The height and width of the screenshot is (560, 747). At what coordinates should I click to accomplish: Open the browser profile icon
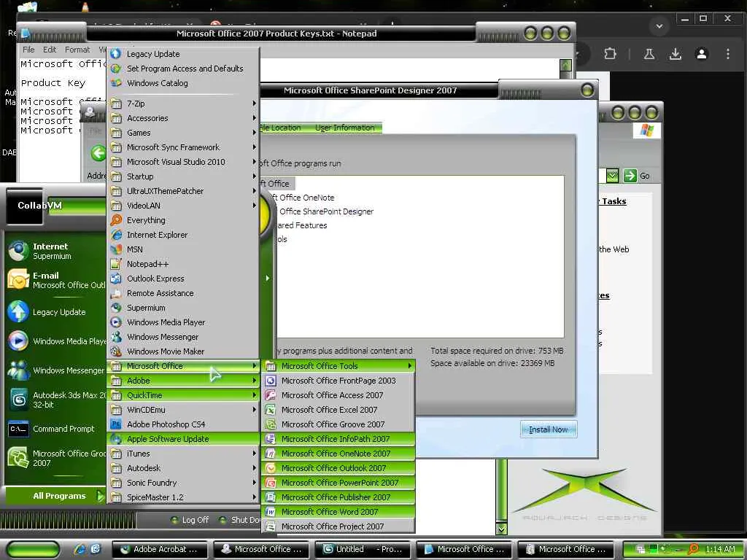[702, 54]
